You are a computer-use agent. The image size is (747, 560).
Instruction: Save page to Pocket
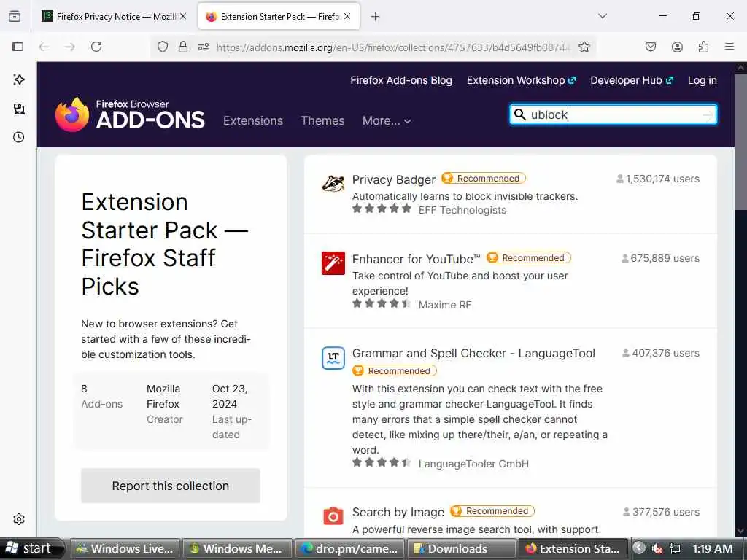pyautogui.click(x=651, y=47)
